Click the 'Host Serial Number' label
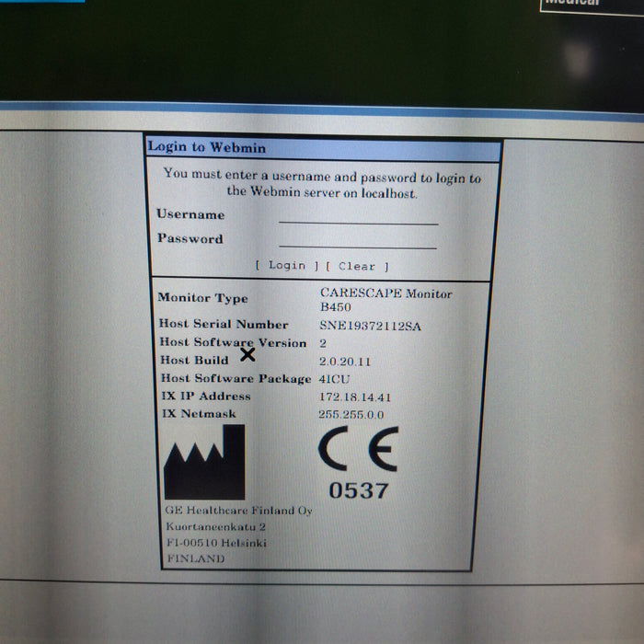The image size is (644, 644). (224, 324)
